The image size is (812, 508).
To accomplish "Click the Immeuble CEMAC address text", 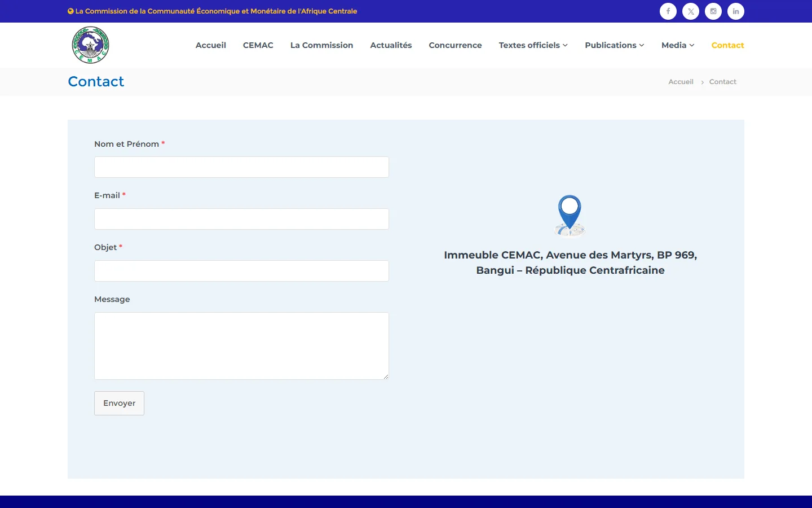I will click(x=570, y=262).
